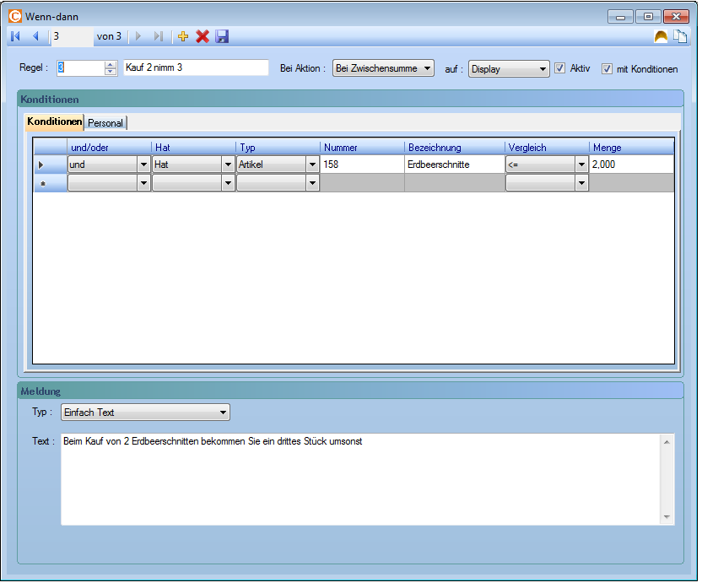702x588 pixels.
Task: Delete the rule with red X
Action: tap(202, 36)
